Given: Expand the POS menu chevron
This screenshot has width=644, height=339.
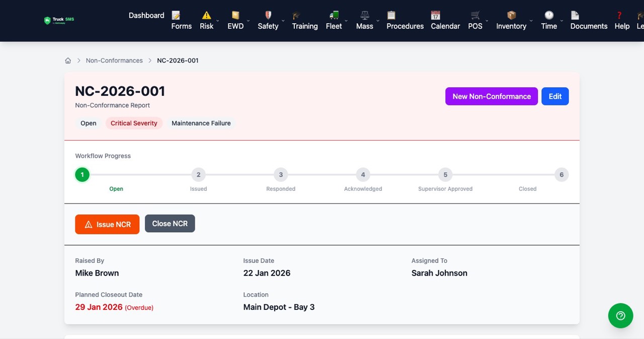Looking at the screenshot, I should 487,21.
